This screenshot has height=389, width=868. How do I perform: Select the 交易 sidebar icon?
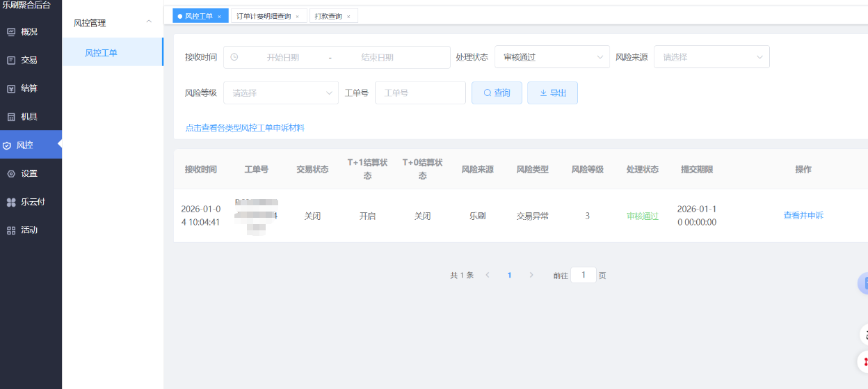point(11,61)
